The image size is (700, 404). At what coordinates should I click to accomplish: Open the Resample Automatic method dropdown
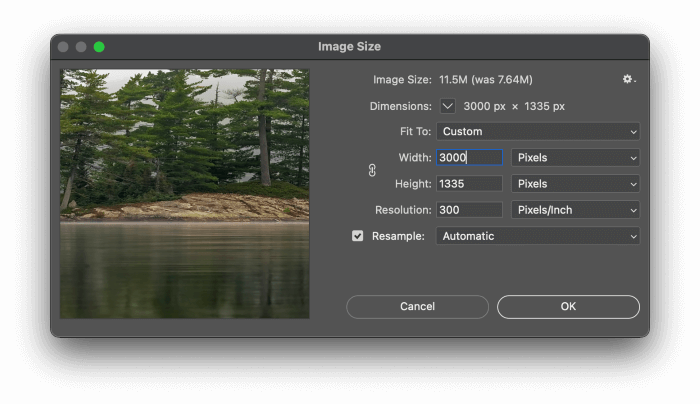pos(537,236)
